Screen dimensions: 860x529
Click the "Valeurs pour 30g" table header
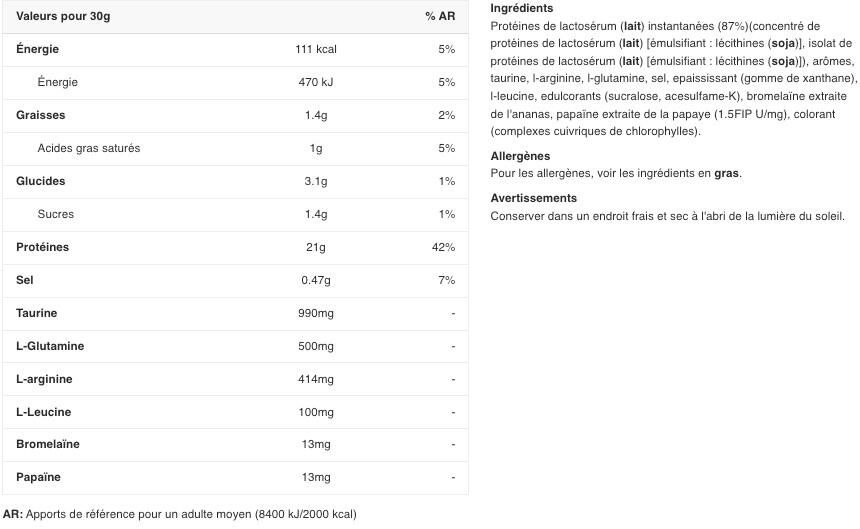[61, 16]
